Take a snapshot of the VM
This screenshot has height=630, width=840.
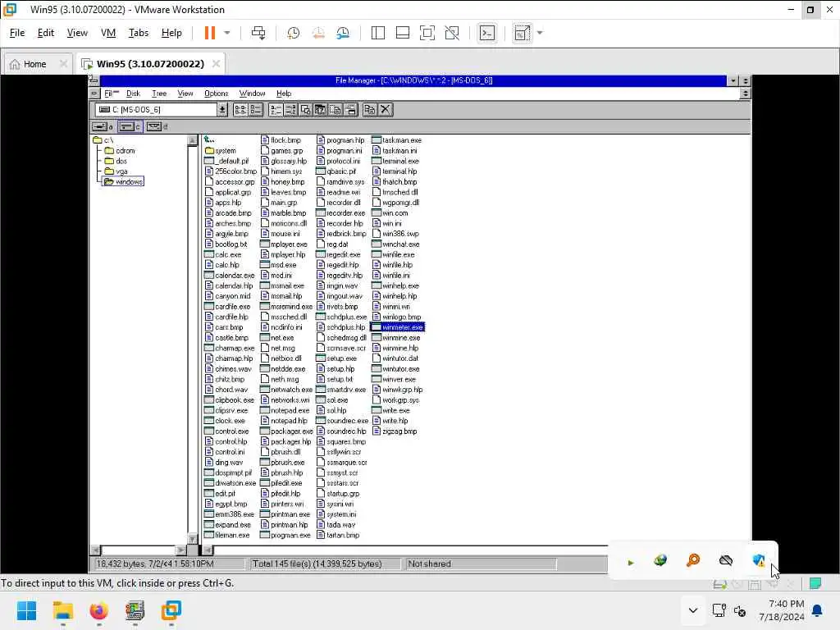pyautogui.click(x=293, y=33)
